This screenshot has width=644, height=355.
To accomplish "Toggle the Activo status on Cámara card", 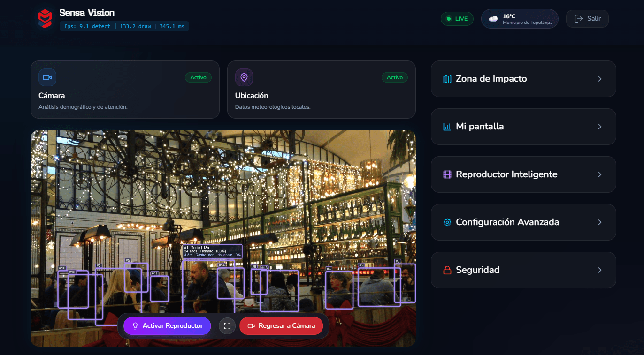I will click(198, 77).
